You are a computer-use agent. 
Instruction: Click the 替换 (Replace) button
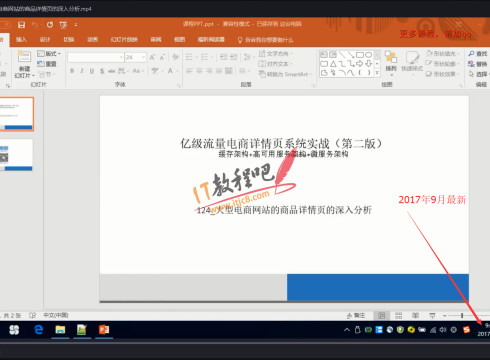[478, 64]
